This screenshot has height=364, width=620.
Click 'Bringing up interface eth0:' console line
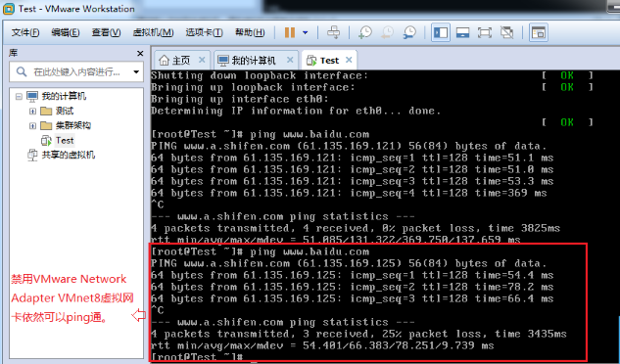[240, 99]
